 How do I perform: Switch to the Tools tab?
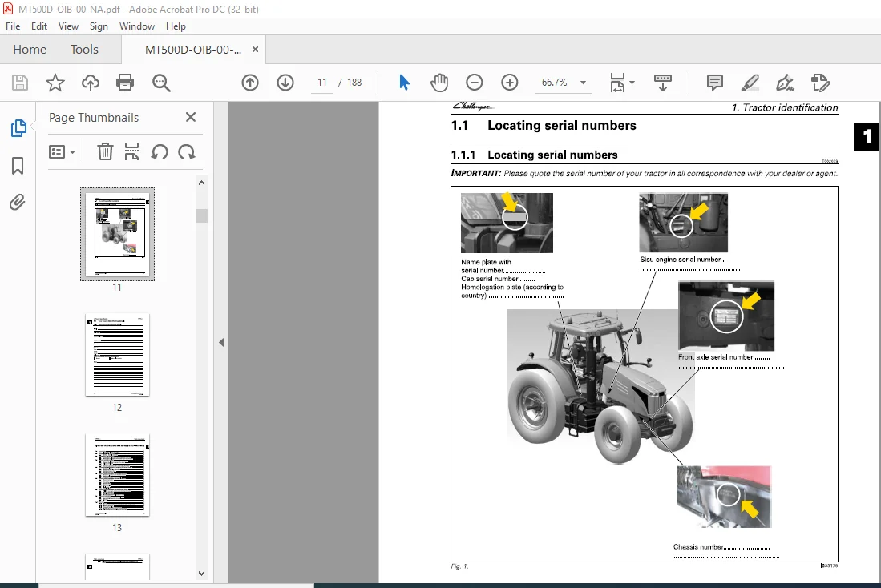84,50
